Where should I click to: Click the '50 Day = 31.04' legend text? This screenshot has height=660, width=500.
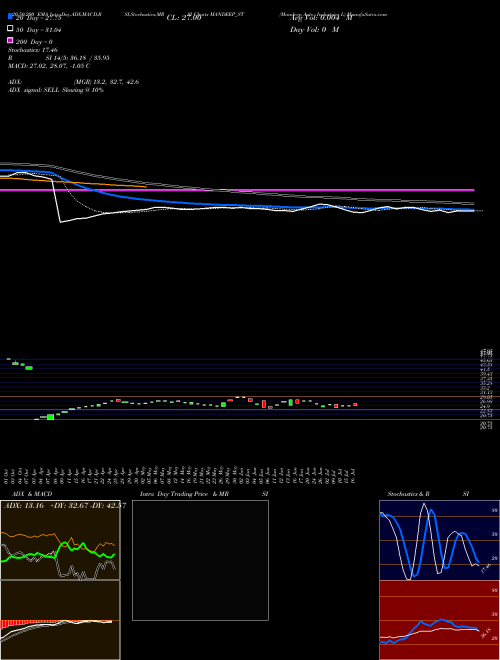tap(39, 30)
